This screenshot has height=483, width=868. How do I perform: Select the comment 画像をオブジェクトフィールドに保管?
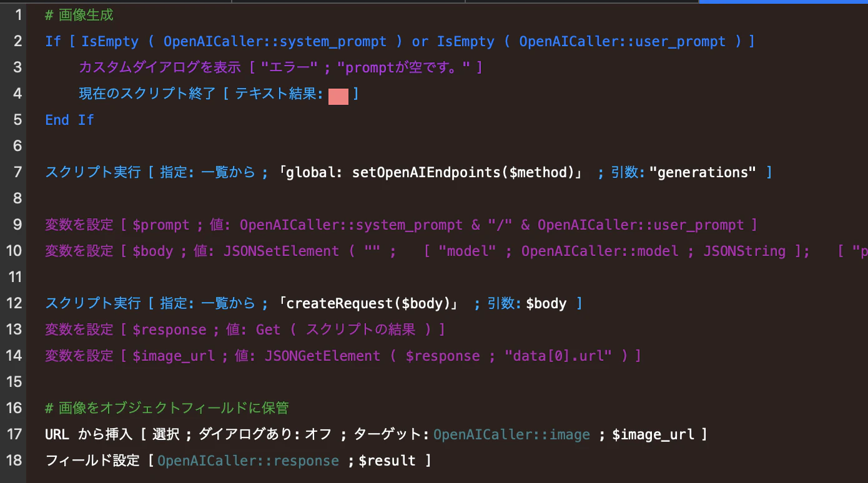pyautogui.click(x=167, y=408)
